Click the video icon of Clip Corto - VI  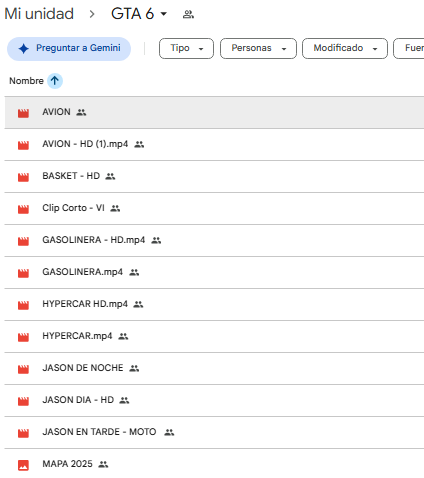coord(23,209)
